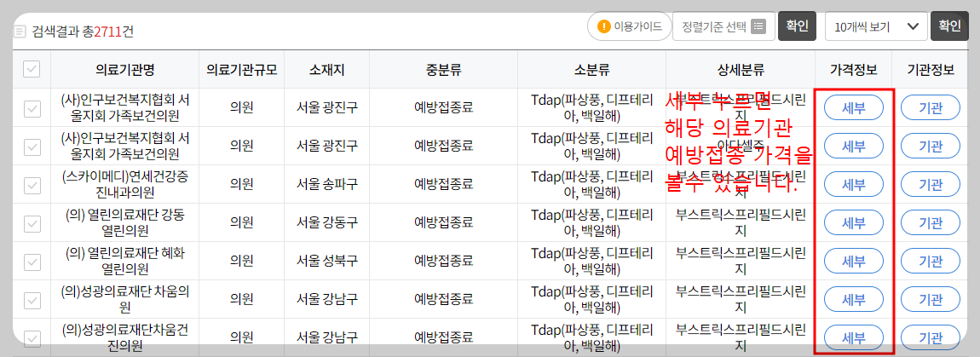Click institution name (의) 열린의료재단 혜화열린의원
980x357 pixels.
click(125, 261)
